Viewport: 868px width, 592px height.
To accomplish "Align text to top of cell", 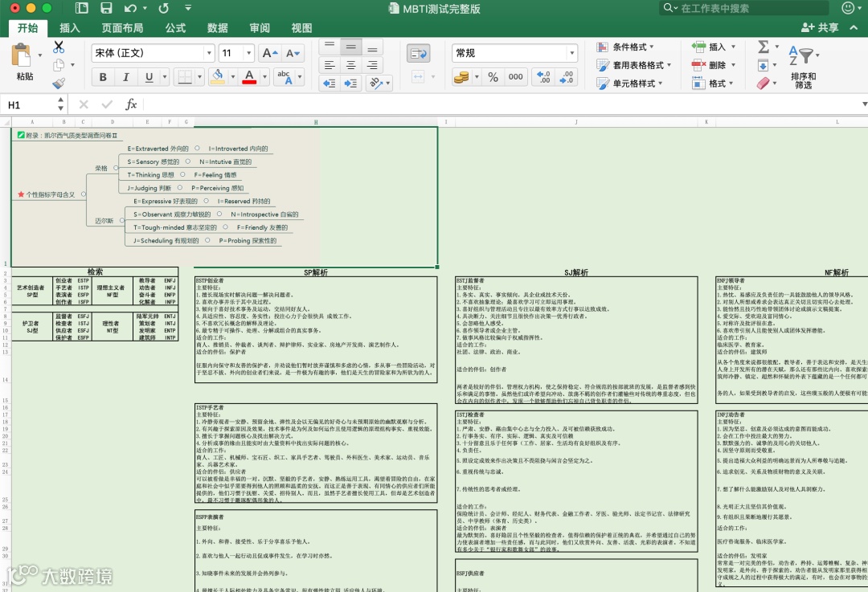I will point(330,47).
